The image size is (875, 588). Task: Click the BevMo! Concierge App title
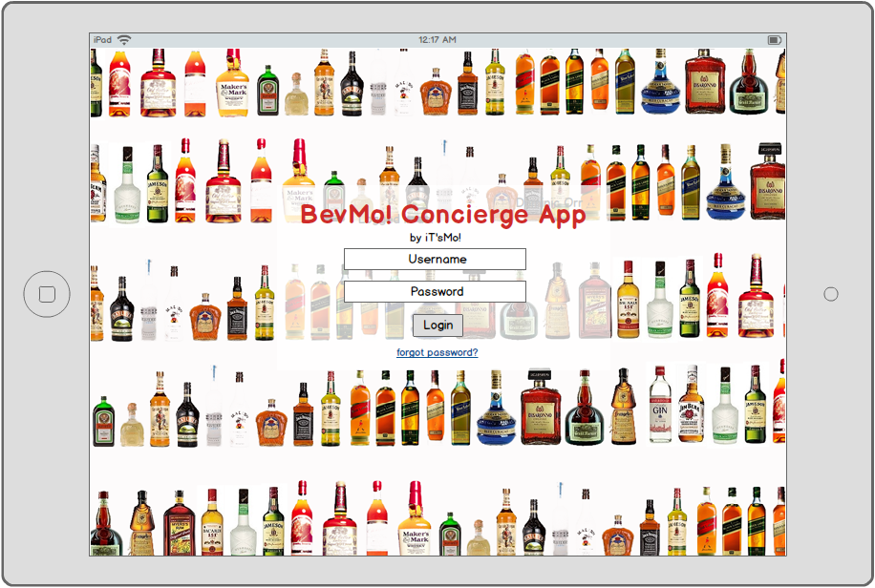(443, 214)
